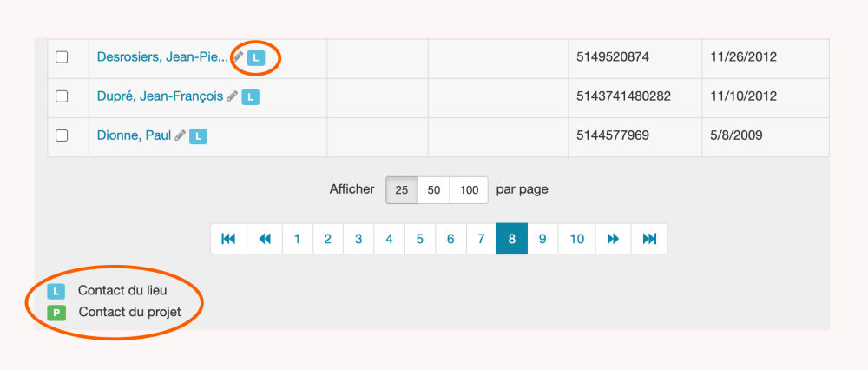Advance using the fast-forward double-arrow button
Screen dimensions: 868x370
click(x=613, y=239)
